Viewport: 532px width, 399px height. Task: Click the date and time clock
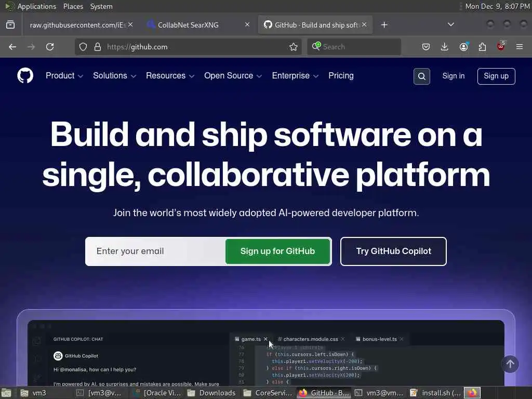tap(497, 6)
